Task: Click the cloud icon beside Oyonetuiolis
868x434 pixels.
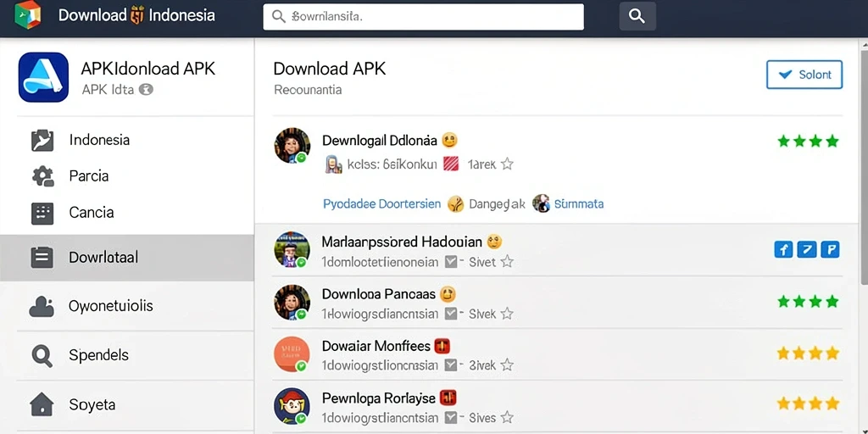Action: coord(42,307)
